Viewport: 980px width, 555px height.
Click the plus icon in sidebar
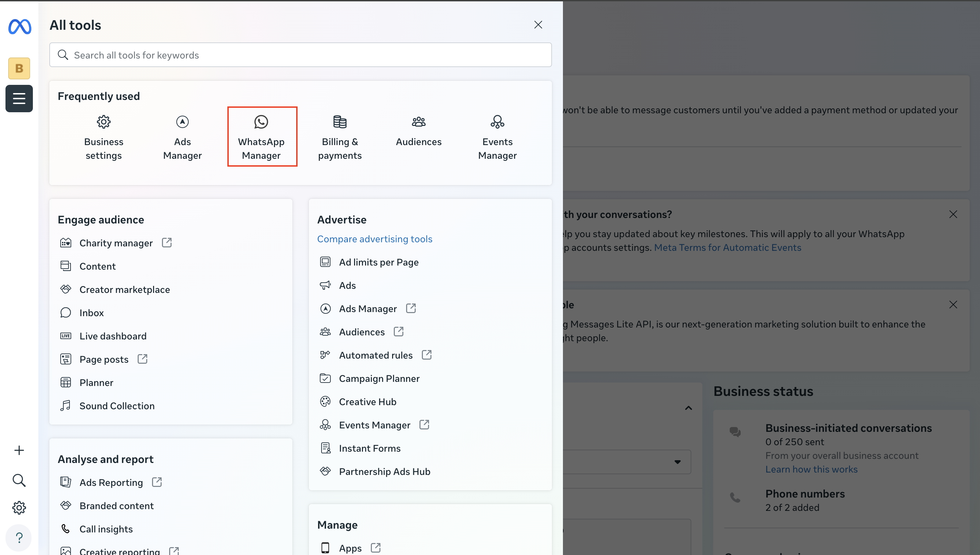19,450
